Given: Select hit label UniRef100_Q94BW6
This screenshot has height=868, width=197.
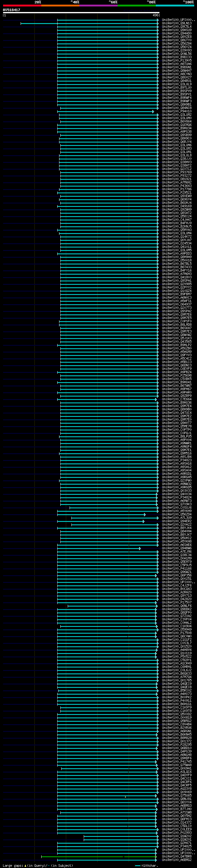Looking at the screenshot, I should point(177,548).
